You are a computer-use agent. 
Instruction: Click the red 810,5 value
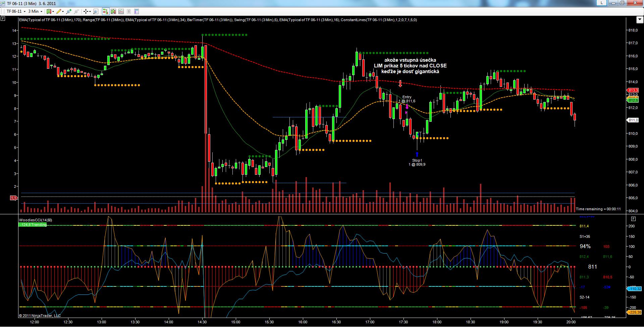point(607,277)
